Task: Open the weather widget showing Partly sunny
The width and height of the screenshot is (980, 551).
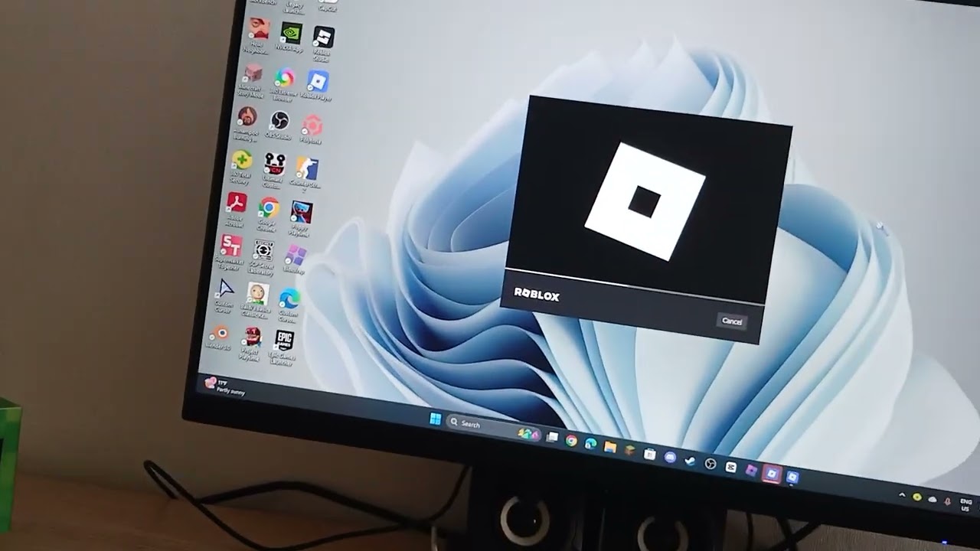Action: click(x=225, y=386)
